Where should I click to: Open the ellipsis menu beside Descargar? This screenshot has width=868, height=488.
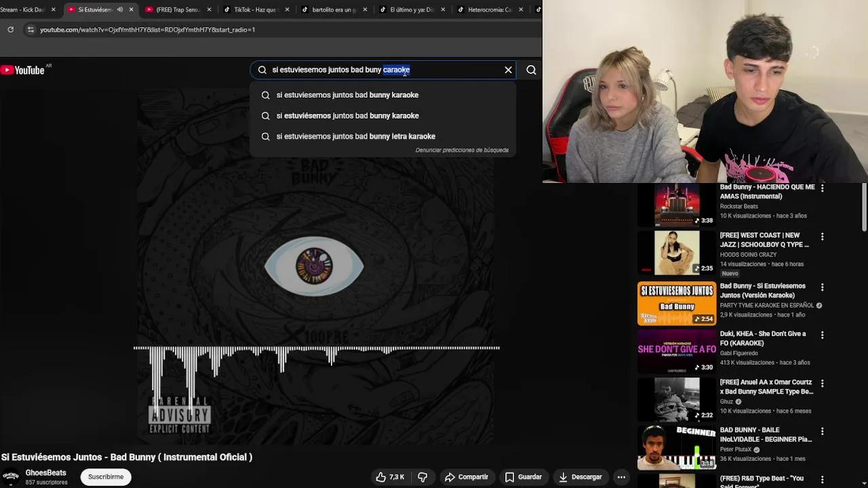(621, 476)
